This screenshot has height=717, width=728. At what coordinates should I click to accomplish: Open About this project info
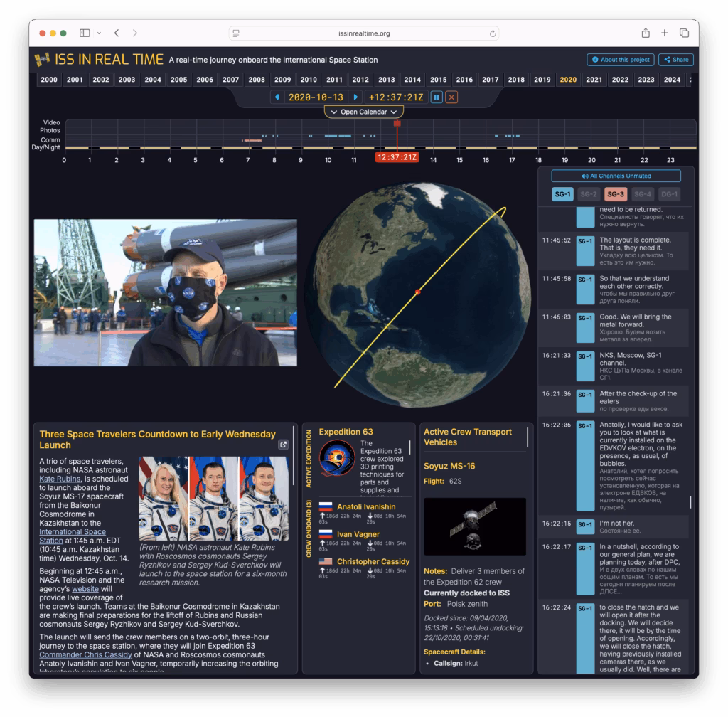(620, 60)
